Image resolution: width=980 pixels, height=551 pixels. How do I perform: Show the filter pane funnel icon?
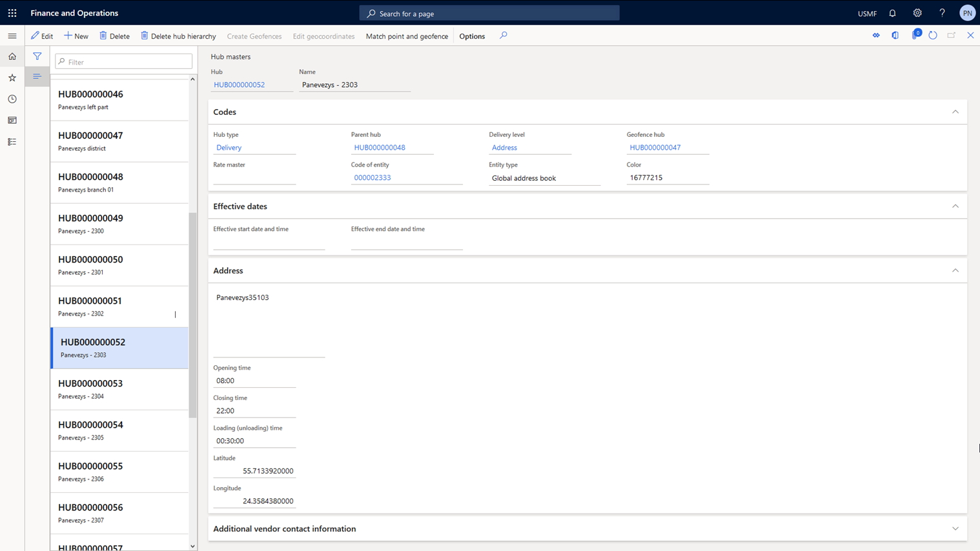coord(37,57)
